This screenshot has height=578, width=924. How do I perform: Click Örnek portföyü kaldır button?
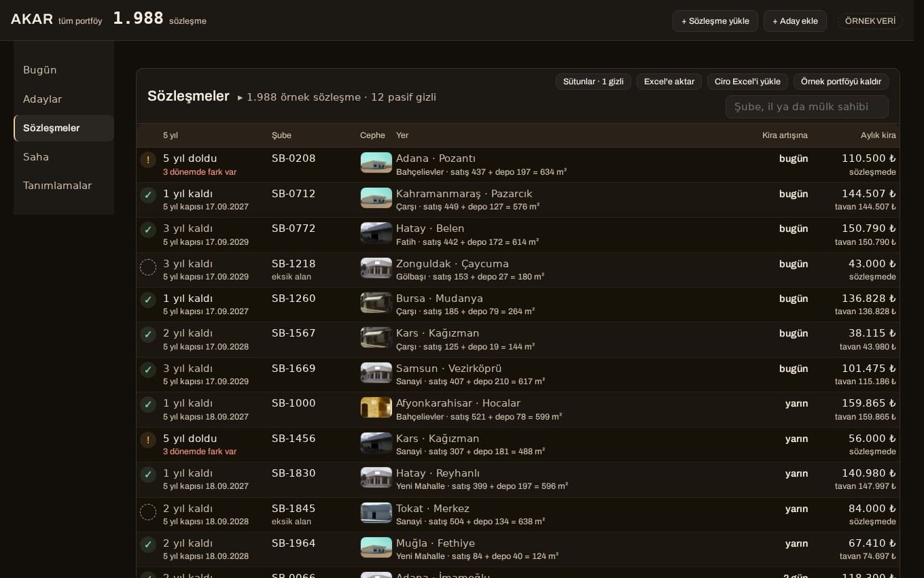click(841, 82)
